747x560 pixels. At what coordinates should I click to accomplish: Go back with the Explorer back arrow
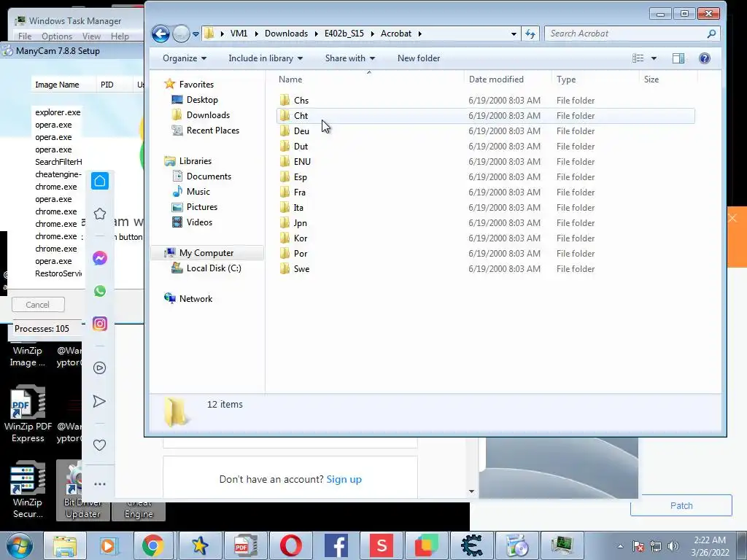pyautogui.click(x=160, y=34)
